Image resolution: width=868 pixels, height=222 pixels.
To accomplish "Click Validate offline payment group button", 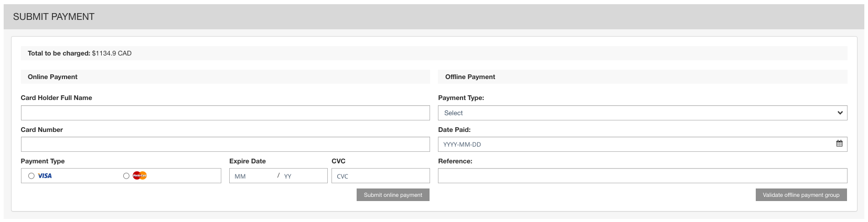I will [801, 195].
